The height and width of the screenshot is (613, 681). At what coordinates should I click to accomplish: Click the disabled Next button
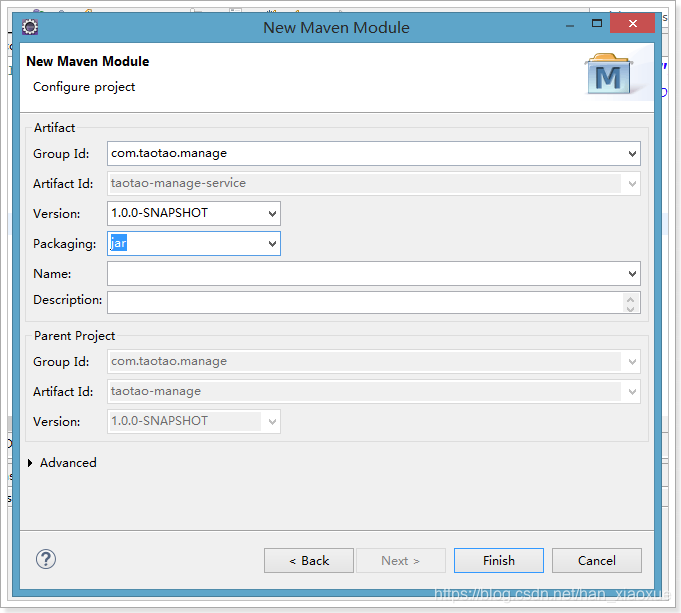tap(401, 560)
